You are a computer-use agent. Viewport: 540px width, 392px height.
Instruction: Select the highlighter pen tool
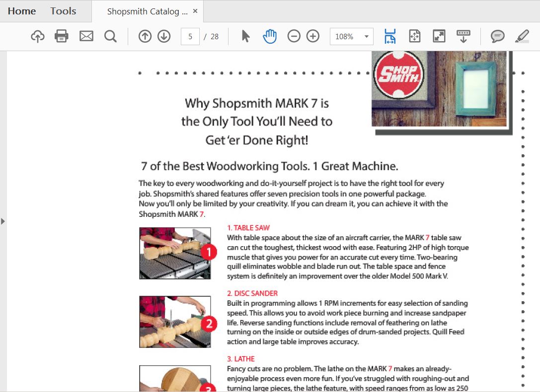[x=522, y=36]
